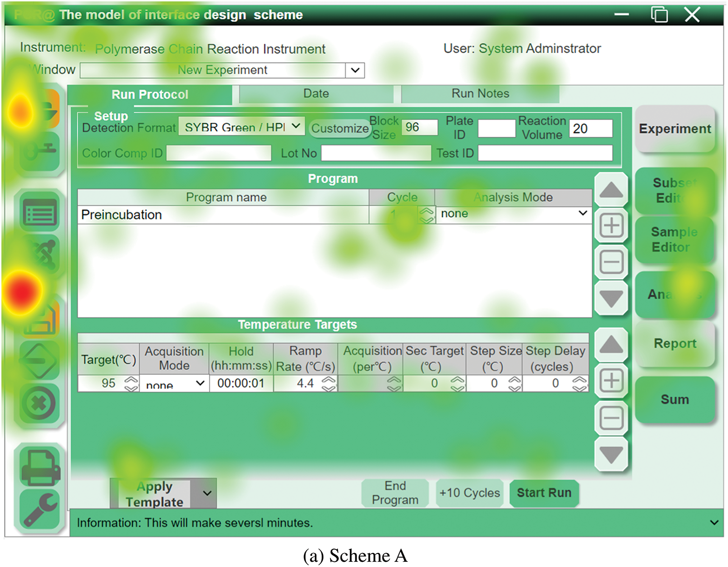
Task: Click the Customize button
Action: 339,128
